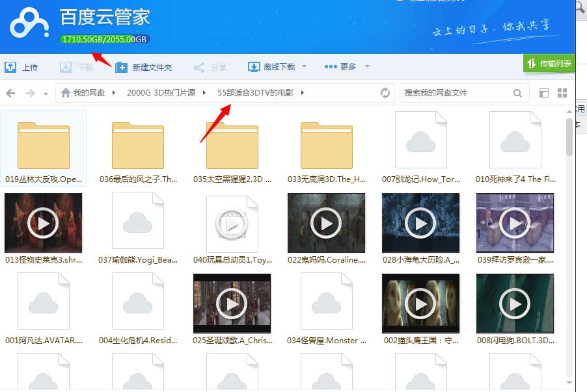
Task: Click the refresh icon in address bar
Action: pyautogui.click(x=385, y=93)
